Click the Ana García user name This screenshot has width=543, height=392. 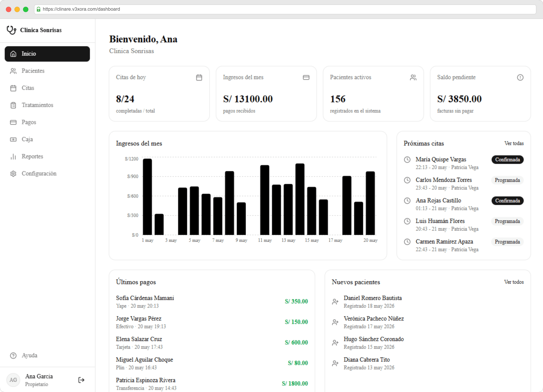point(39,376)
